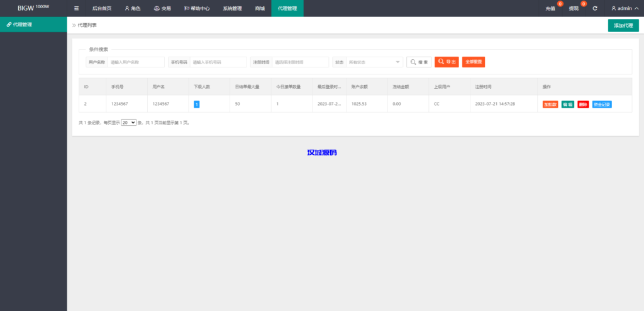Toggle the sidebar hamburger menu icon

76,8
